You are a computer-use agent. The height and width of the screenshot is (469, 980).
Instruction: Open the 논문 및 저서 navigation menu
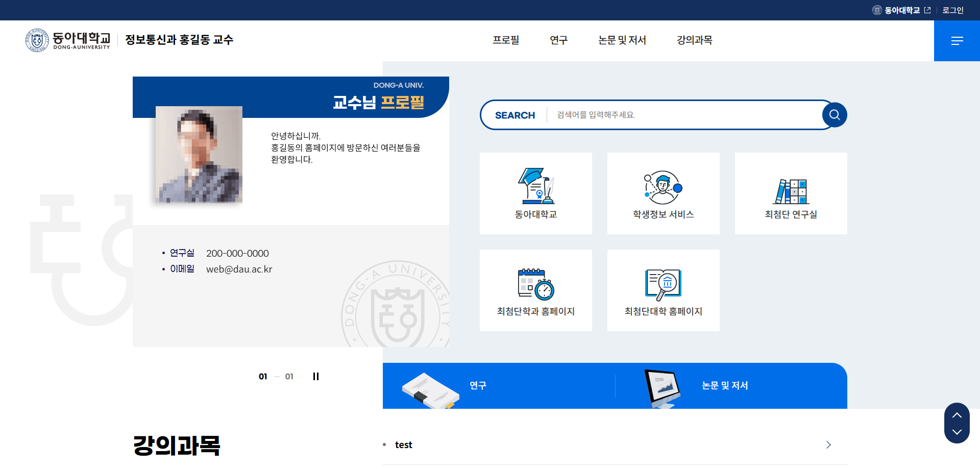click(622, 40)
